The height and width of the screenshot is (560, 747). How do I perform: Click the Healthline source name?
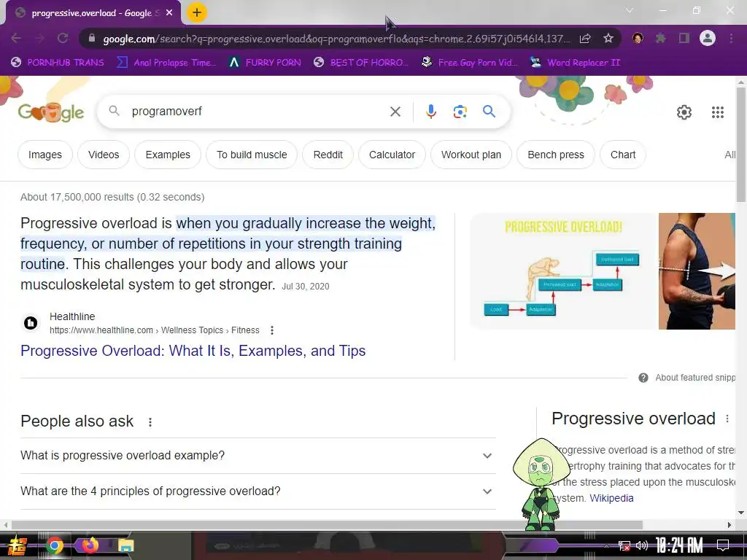72,316
